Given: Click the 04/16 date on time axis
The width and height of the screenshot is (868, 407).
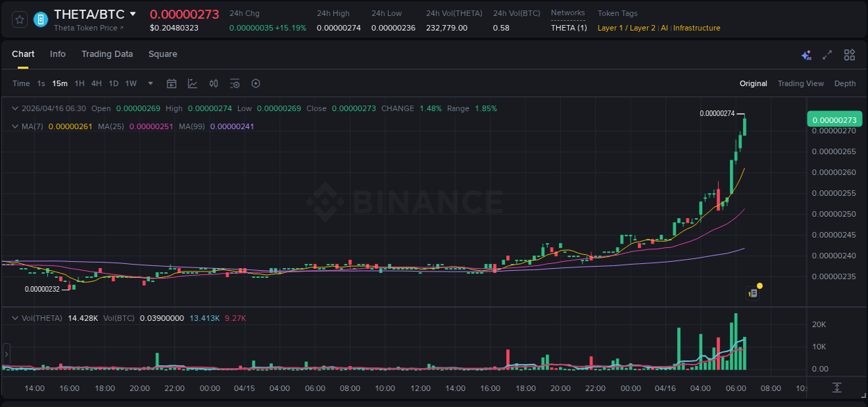Looking at the screenshot, I should (665, 388).
